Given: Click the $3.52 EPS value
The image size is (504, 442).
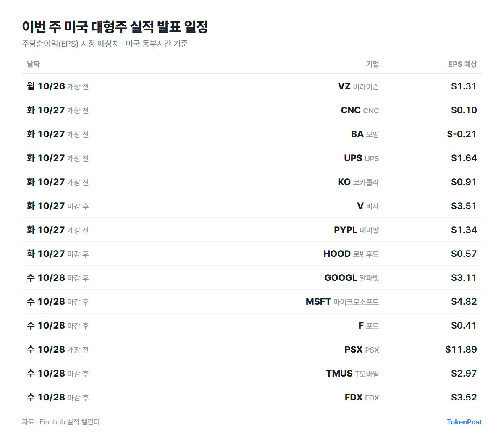Looking at the screenshot, I should pos(464,397).
